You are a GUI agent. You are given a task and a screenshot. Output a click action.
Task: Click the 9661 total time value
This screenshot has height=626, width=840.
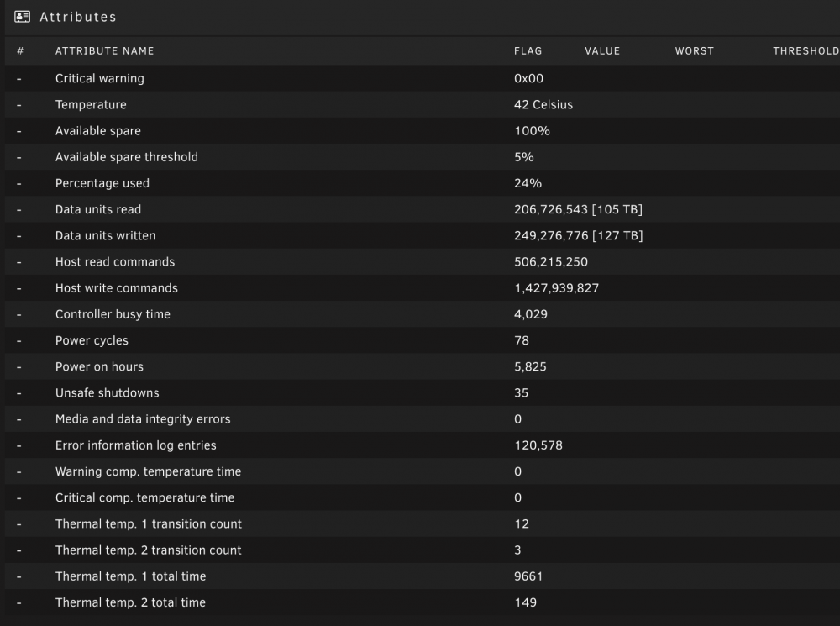(528, 576)
